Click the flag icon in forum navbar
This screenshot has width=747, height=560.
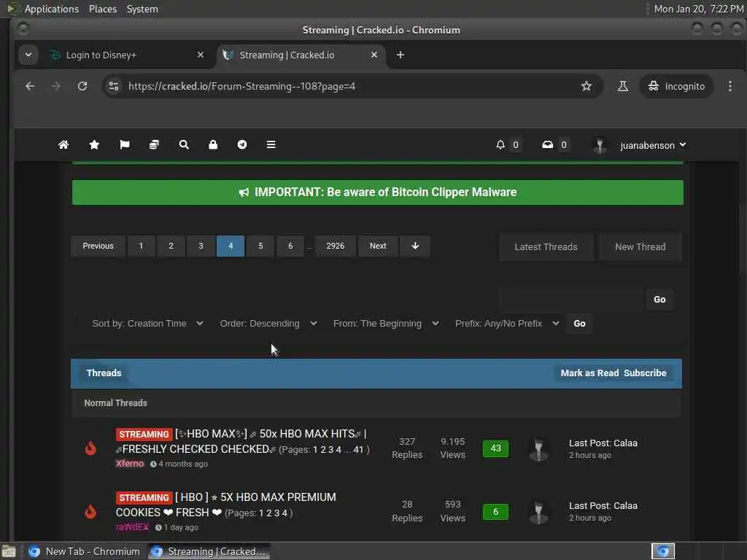pyautogui.click(x=124, y=145)
